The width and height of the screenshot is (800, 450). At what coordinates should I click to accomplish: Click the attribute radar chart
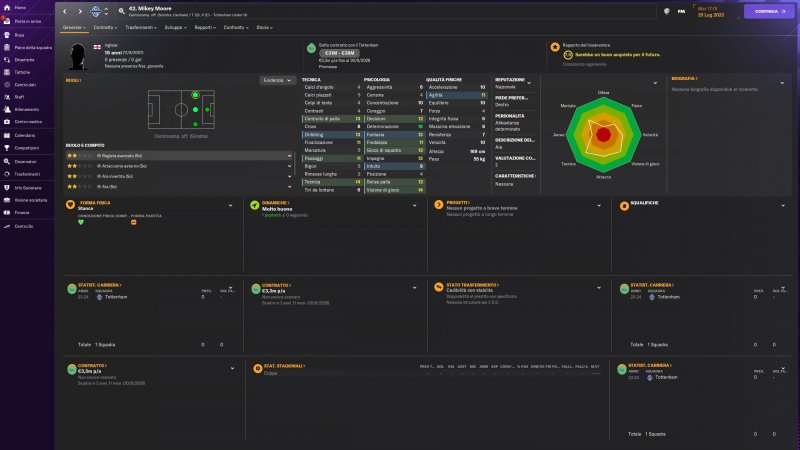coord(603,133)
